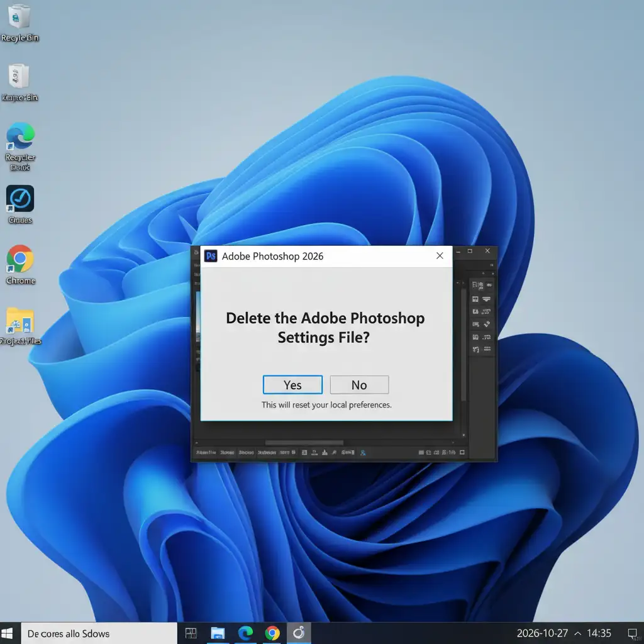644x644 pixels.
Task: Open the Windows Start menu
Action: [8, 633]
